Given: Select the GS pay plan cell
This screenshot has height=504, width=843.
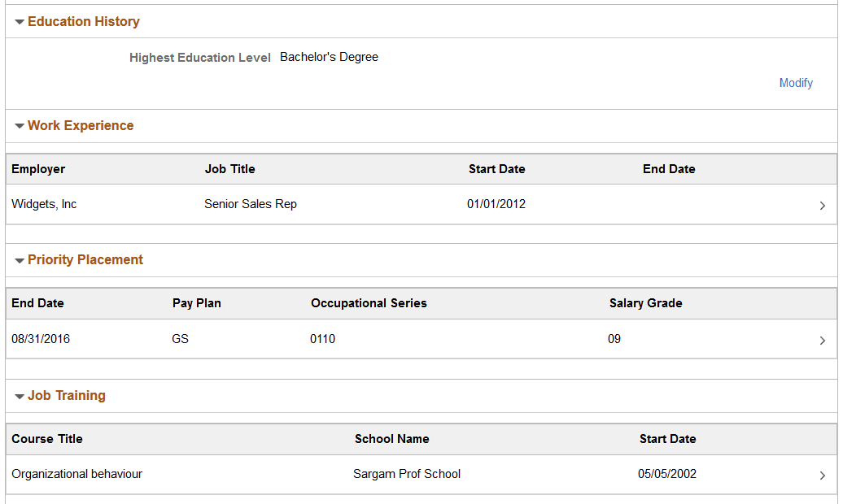Looking at the screenshot, I should click(x=180, y=339).
